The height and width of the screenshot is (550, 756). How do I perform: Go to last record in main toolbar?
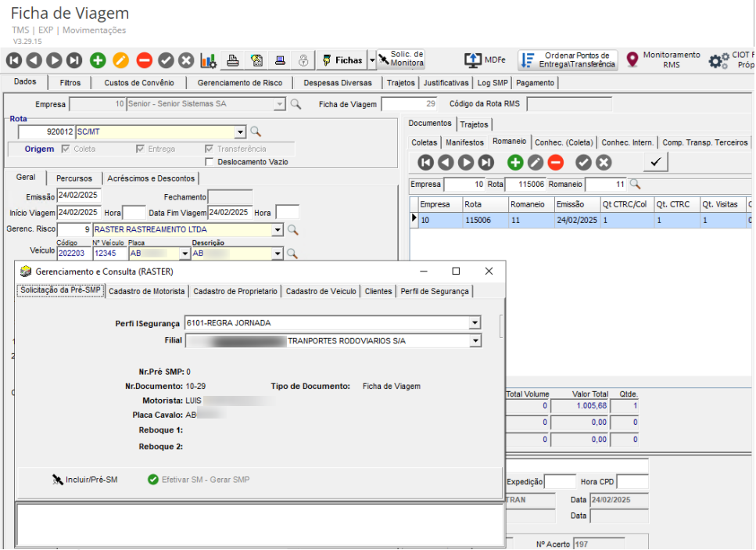click(x=74, y=60)
